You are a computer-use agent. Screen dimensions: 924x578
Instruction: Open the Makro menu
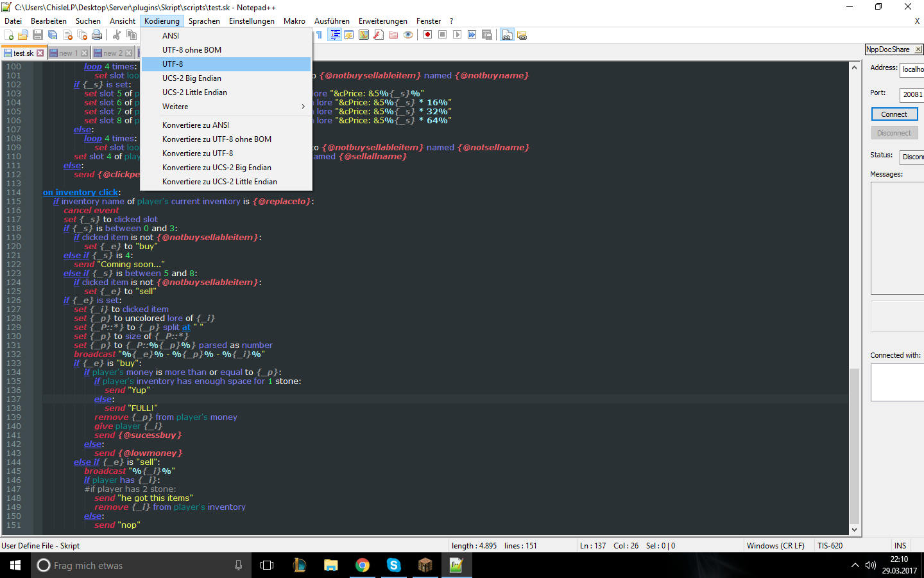tap(295, 21)
